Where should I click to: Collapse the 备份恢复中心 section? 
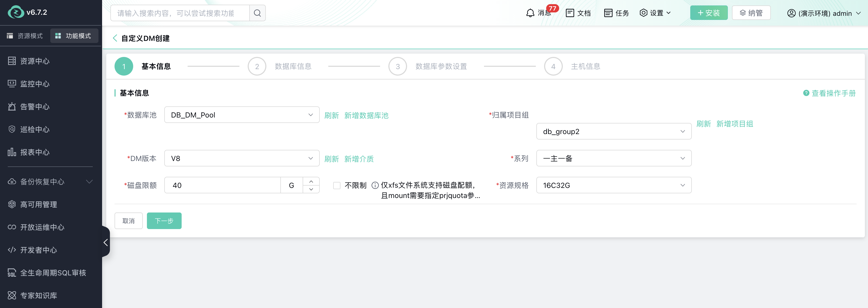[x=89, y=182]
